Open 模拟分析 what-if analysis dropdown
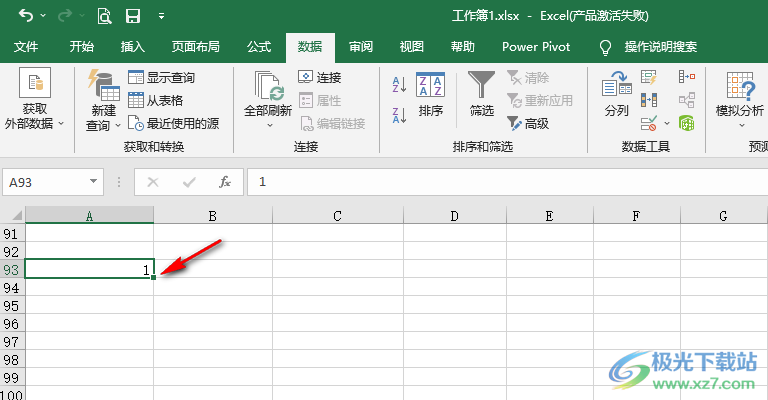 coord(740,100)
